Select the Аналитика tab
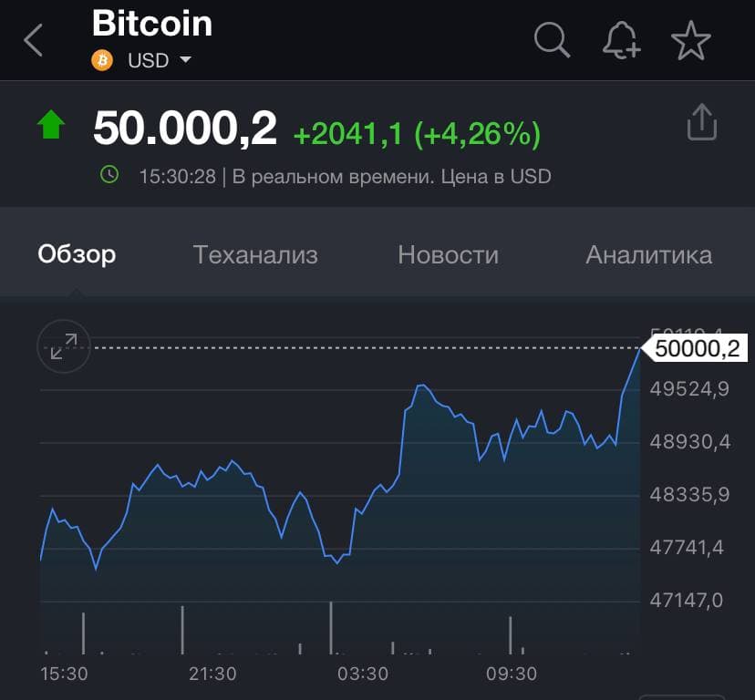Screen dimensions: 755x700 647,254
